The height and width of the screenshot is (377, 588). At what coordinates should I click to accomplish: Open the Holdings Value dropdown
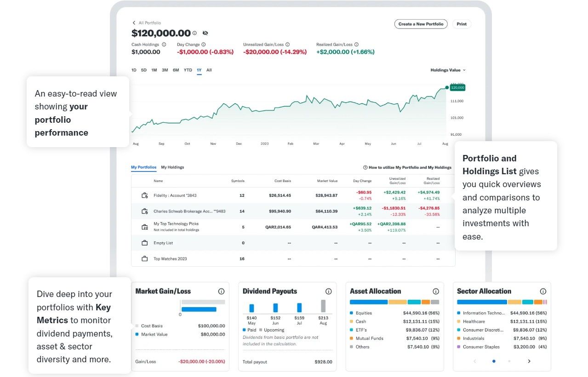pyautogui.click(x=448, y=70)
